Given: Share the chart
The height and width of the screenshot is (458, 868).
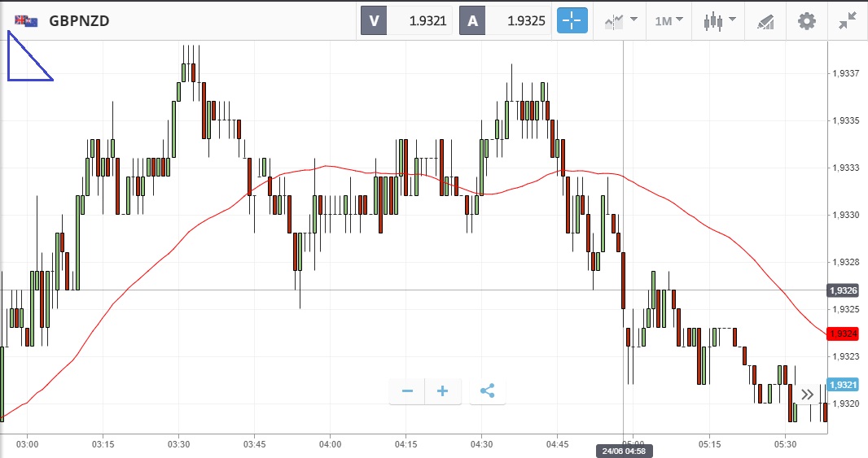Looking at the screenshot, I should pyautogui.click(x=487, y=391).
